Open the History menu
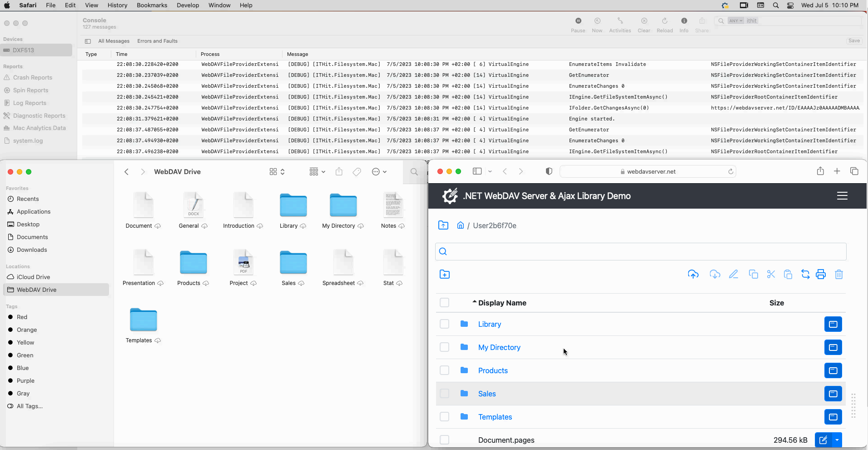 pyautogui.click(x=117, y=5)
